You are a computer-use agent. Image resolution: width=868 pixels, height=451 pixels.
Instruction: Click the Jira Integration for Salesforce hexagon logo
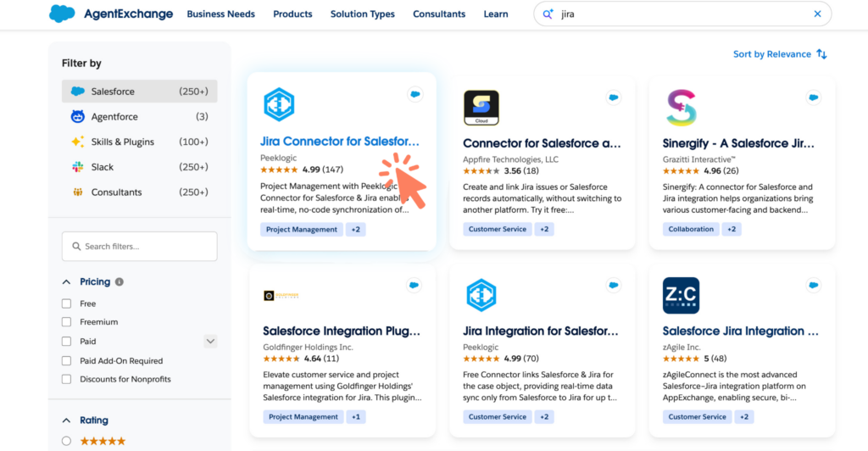(481, 295)
